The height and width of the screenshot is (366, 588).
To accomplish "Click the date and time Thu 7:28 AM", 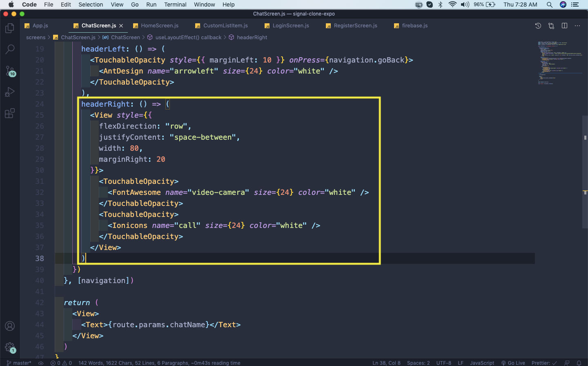I will pos(520,4).
